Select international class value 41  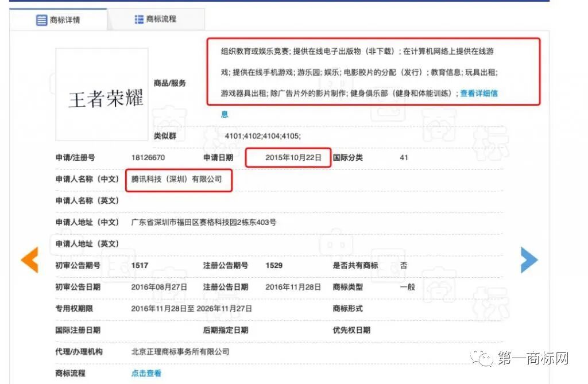pos(404,157)
